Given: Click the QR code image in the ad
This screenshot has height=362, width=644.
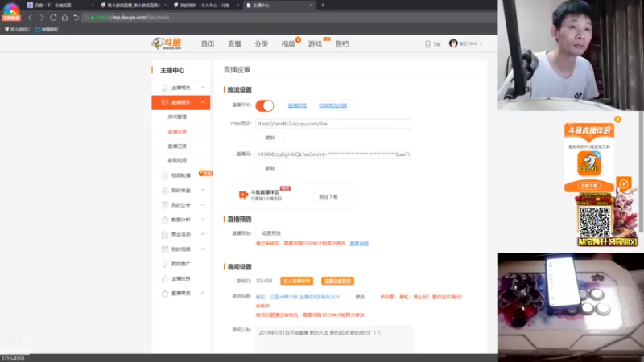Looking at the screenshot, I should [594, 222].
